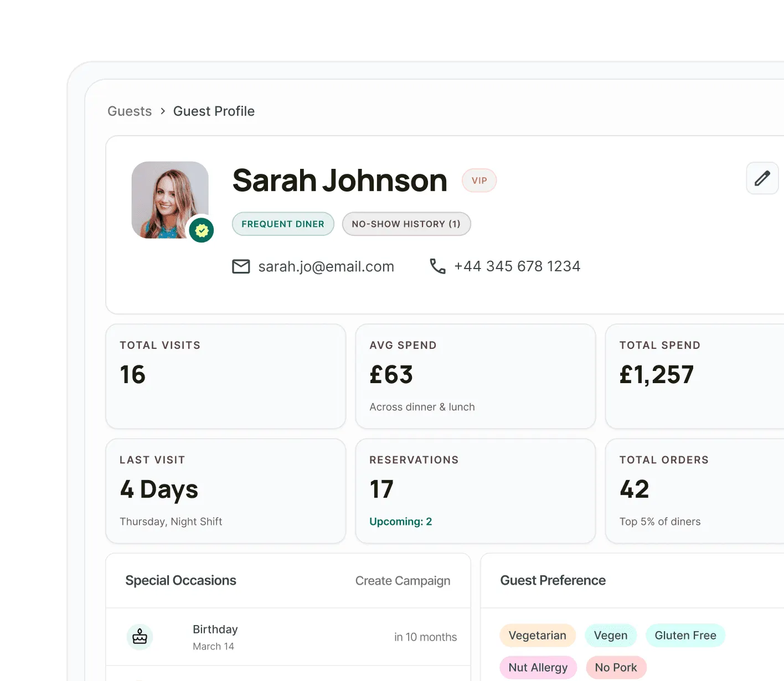784x681 pixels.
Task: Select the Gluten Free preference tag
Action: (685, 636)
